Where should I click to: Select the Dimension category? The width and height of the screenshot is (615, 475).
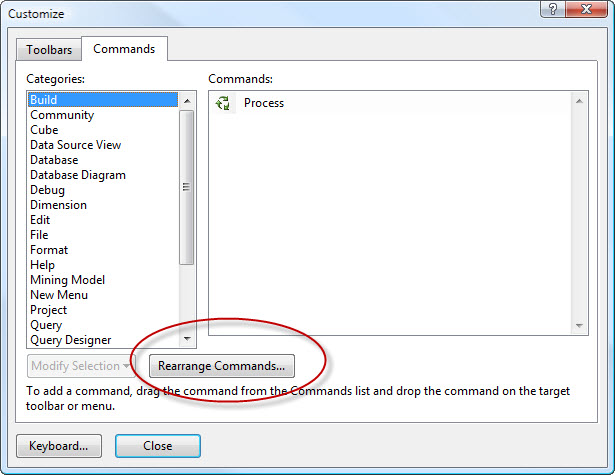pyautogui.click(x=103, y=205)
